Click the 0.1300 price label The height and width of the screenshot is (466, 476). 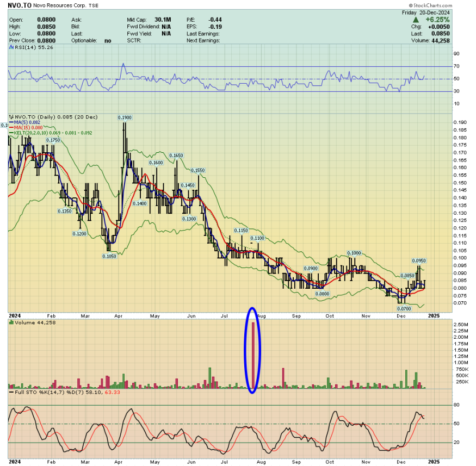[189, 219]
